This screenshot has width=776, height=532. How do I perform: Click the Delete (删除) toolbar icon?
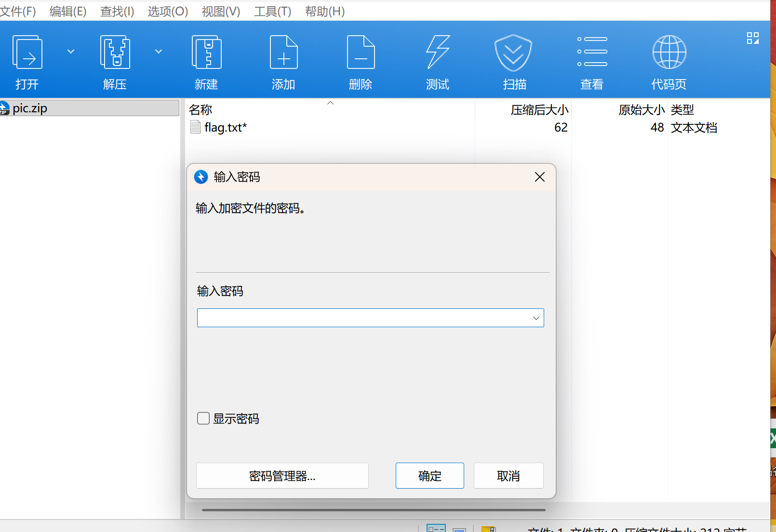(x=361, y=53)
